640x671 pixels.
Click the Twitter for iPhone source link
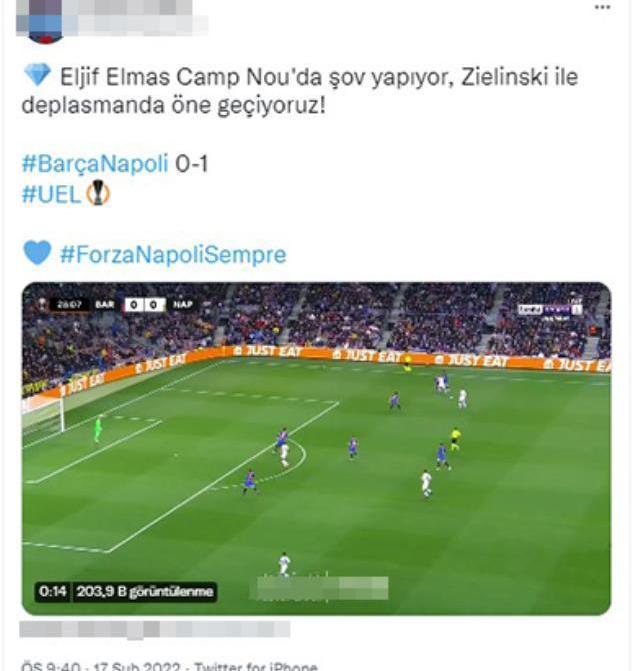pos(256,667)
